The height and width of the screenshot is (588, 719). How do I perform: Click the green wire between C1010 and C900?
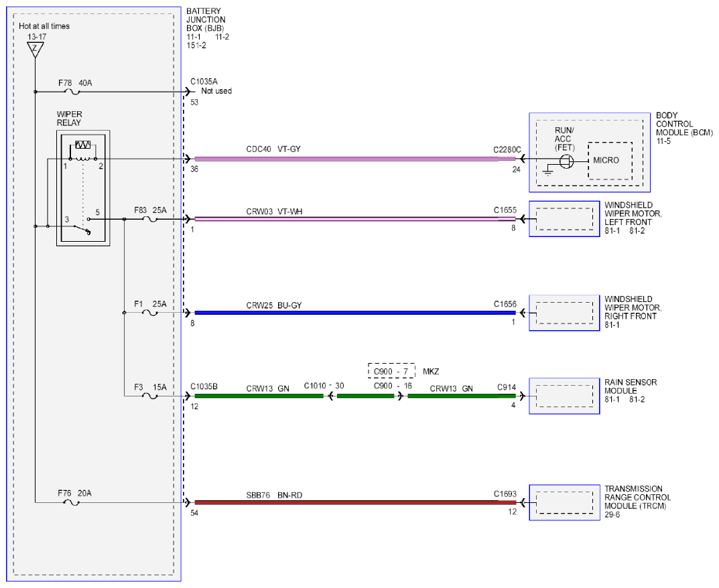(365, 396)
